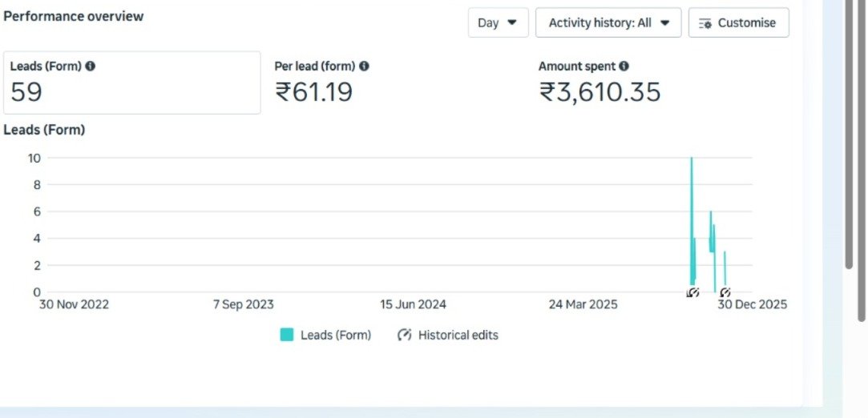Click the historical edits marker above 30 Dec 2025
Screen dimensions: 868x418
pos(725,293)
